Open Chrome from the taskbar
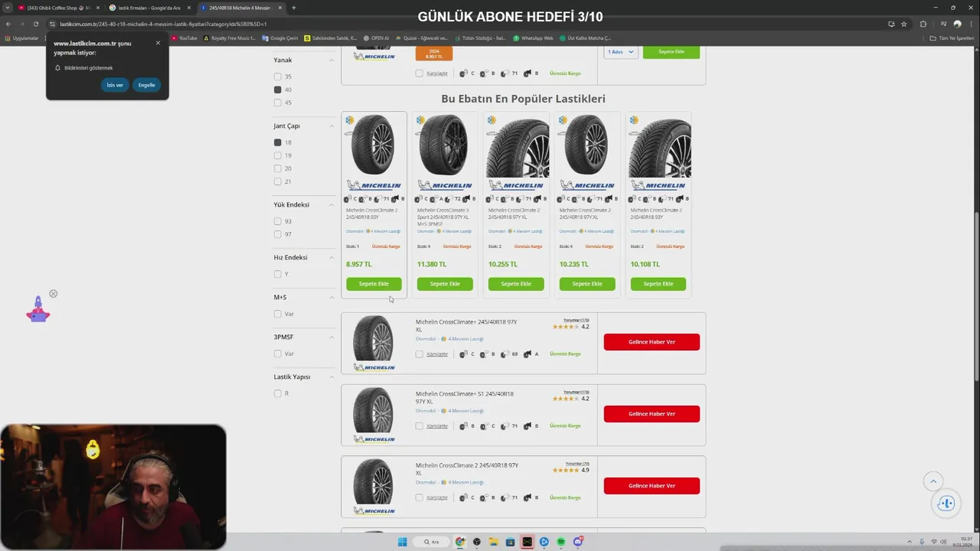This screenshot has height=551, width=980. click(x=460, y=542)
